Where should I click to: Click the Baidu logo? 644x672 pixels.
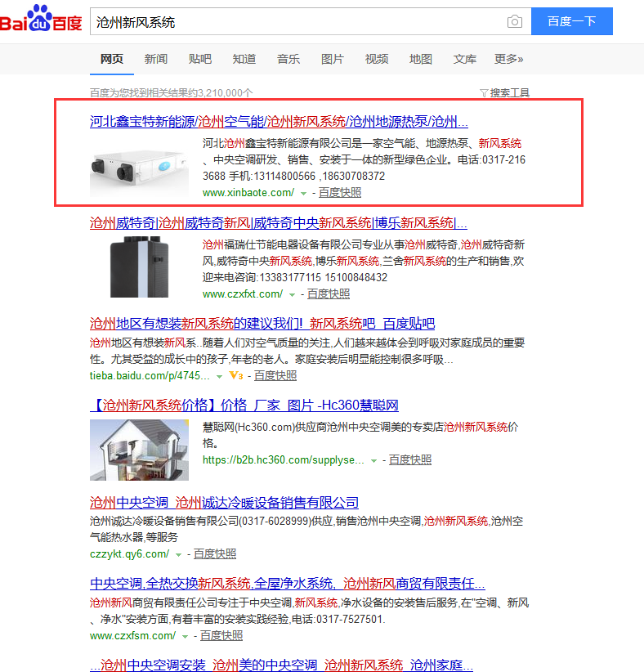click(x=41, y=19)
